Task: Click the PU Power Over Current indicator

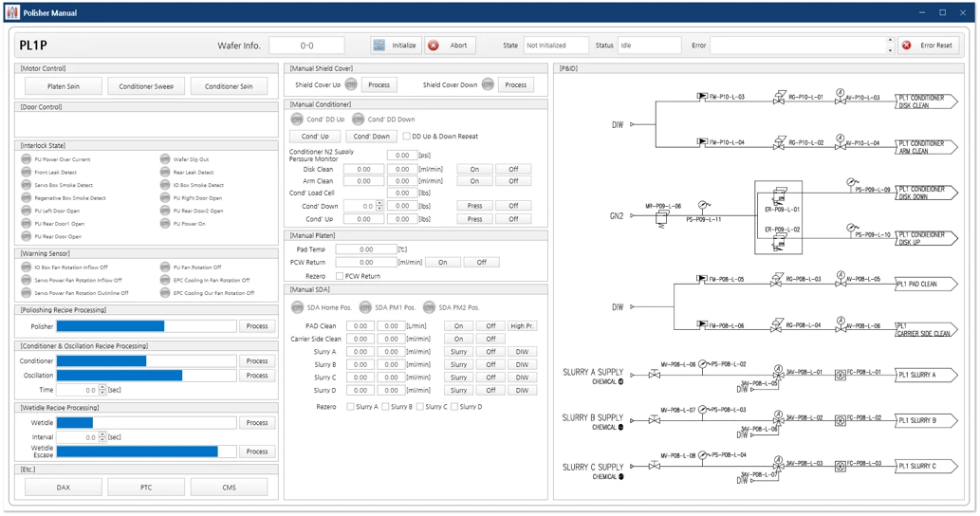Action: [x=27, y=159]
